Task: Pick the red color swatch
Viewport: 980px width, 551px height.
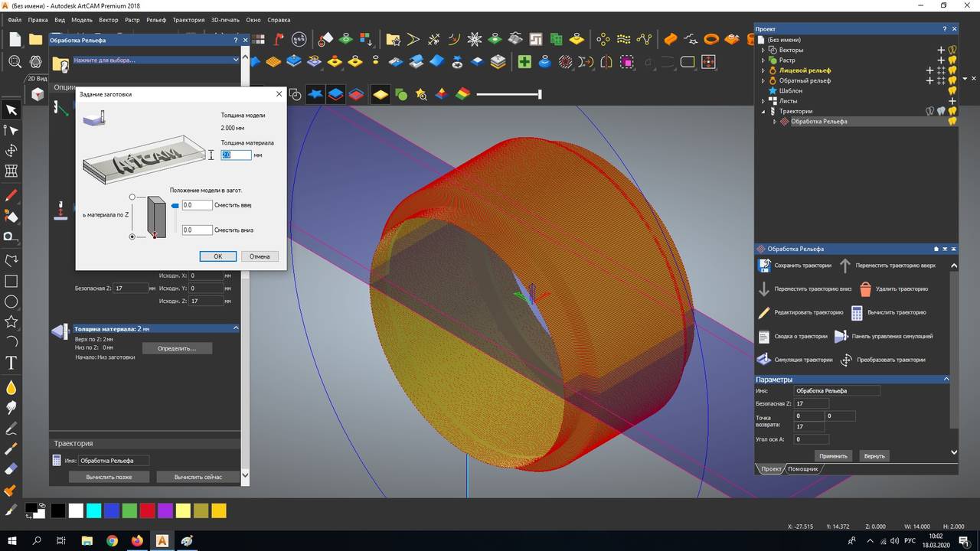Action: [x=147, y=510]
